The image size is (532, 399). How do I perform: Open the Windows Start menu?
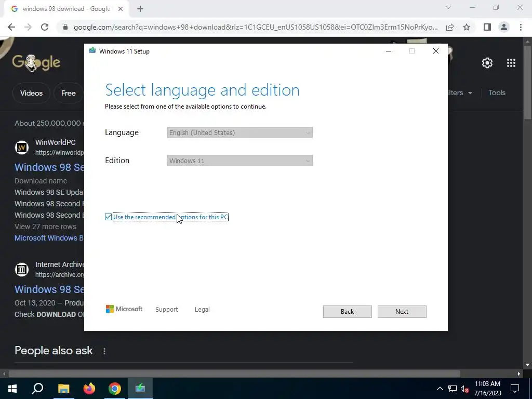click(x=12, y=389)
